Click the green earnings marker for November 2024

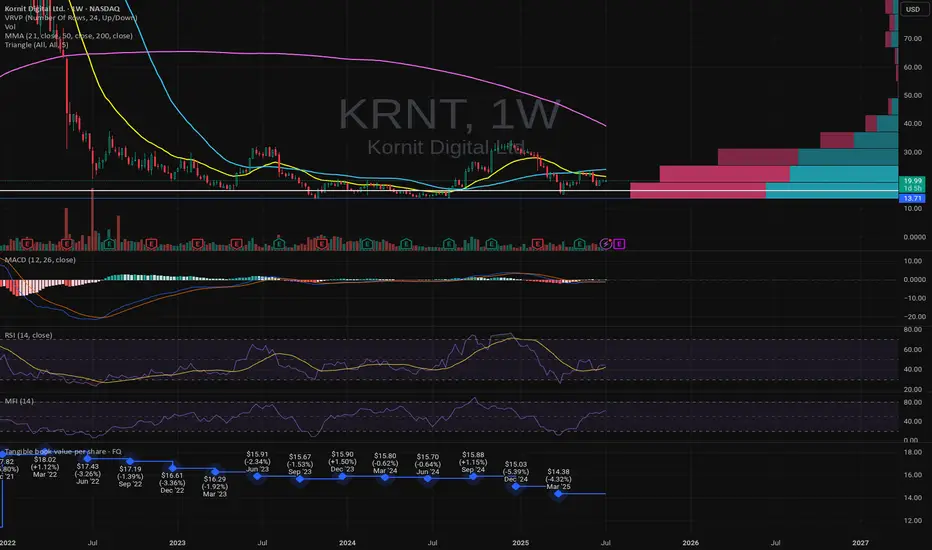click(x=492, y=244)
